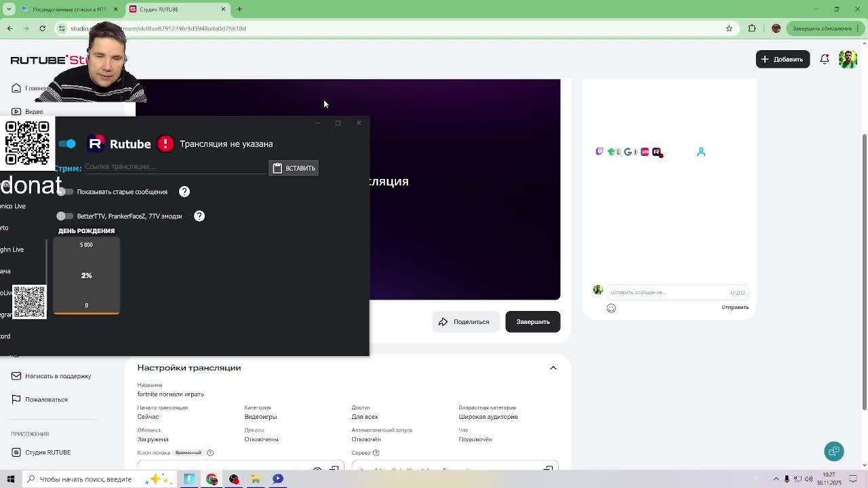
Task: Click the Rutube icon in chat panel
Action: click(x=656, y=152)
